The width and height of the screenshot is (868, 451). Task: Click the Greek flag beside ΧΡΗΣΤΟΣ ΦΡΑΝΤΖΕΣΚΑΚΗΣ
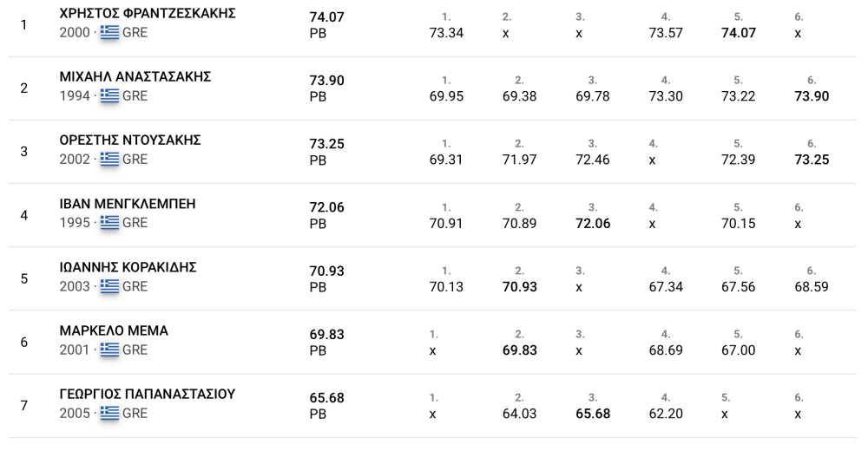(x=109, y=33)
